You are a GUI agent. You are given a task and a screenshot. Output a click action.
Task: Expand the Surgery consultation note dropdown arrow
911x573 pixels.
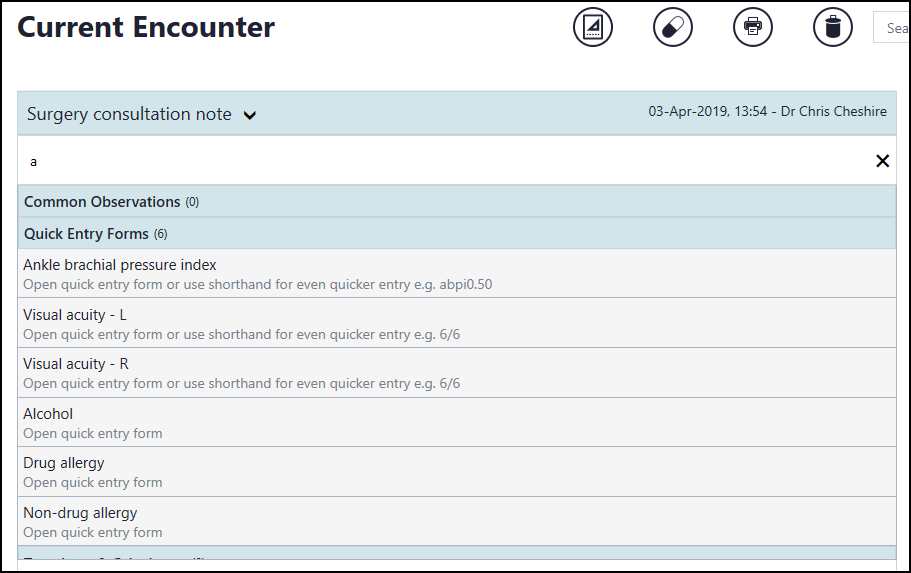pos(250,115)
